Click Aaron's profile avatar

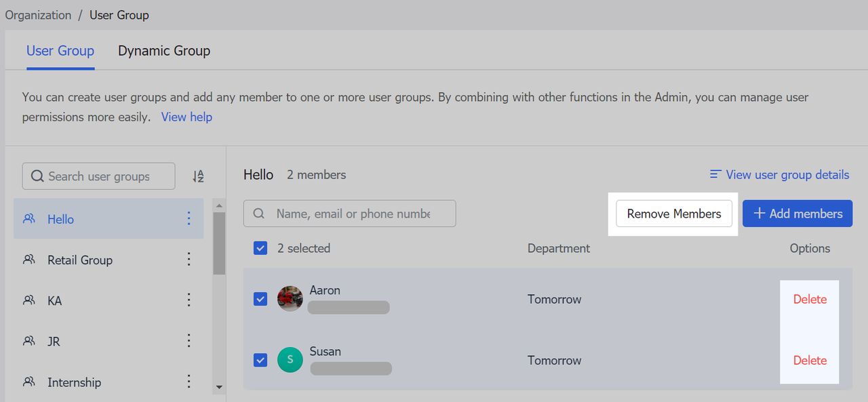290,299
